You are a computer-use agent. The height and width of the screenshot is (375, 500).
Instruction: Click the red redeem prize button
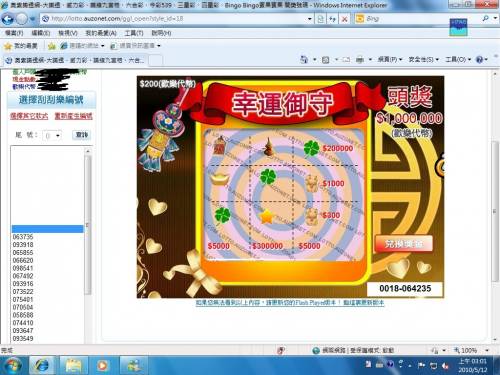[404, 244]
